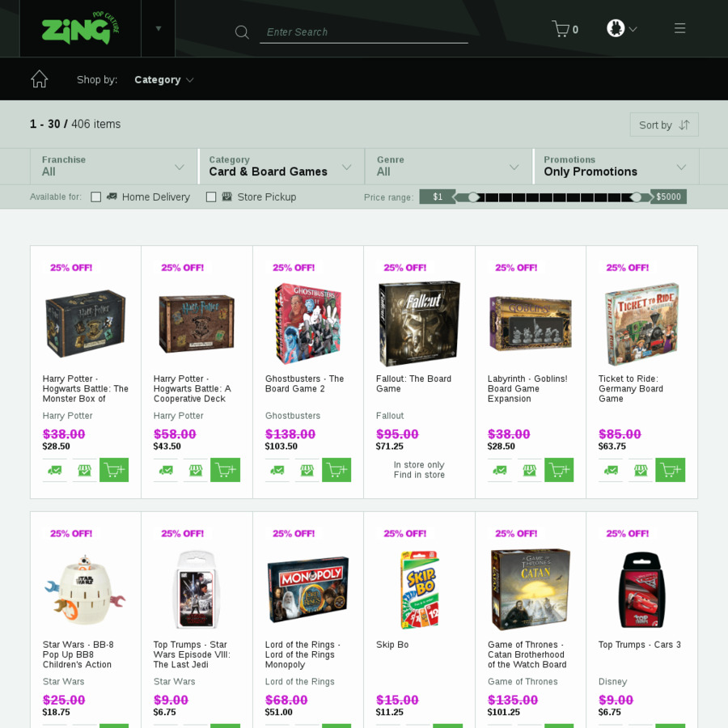Screen dimensions: 728x728
Task: Click home delivery icon for Ticket to Ride
Action: click(x=611, y=470)
